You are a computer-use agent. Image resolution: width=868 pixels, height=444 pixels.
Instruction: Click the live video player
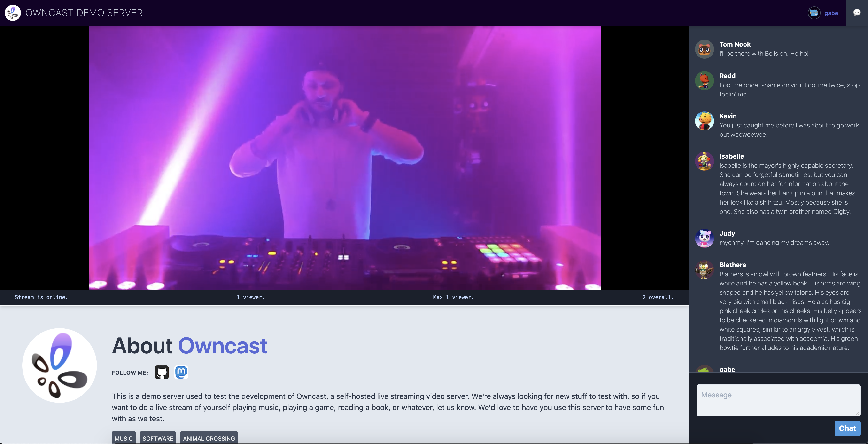pyautogui.click(x=344, y=158)
